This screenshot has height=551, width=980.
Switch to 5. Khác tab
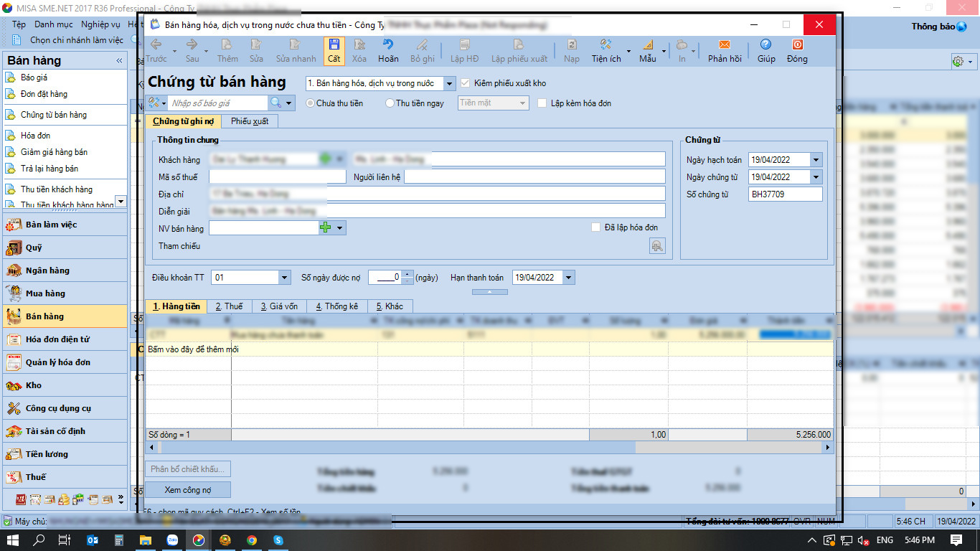coord(390,306)
